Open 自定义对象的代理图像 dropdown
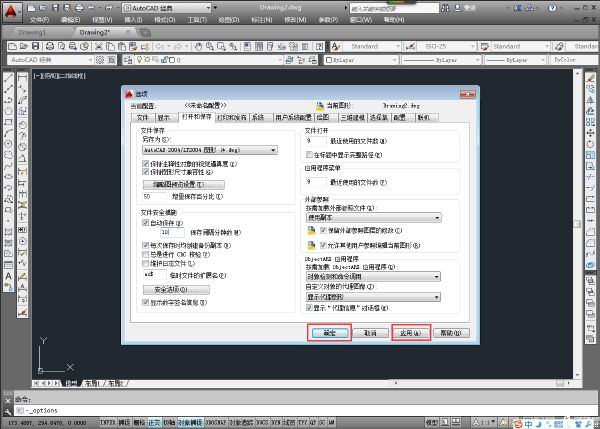Viewport: 600px width, 429px height. click(373, 297)
